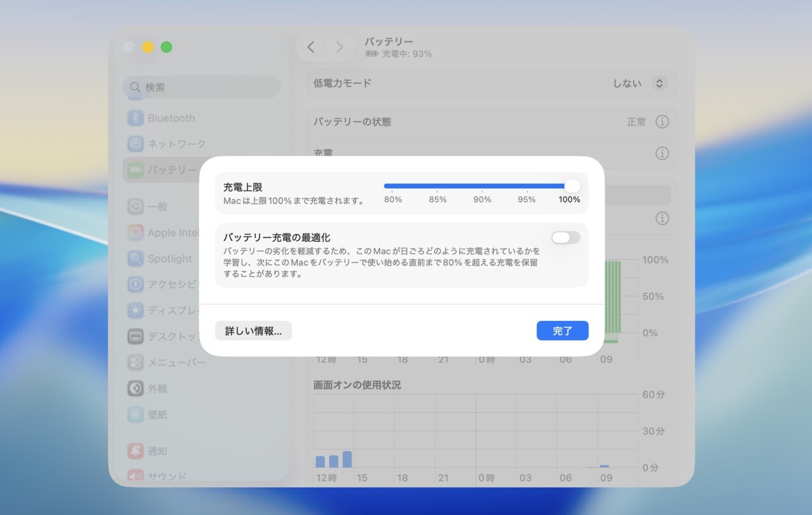The image size is (812, 515).
Task: Zoom window with the green button
Action: pos(166,47)
